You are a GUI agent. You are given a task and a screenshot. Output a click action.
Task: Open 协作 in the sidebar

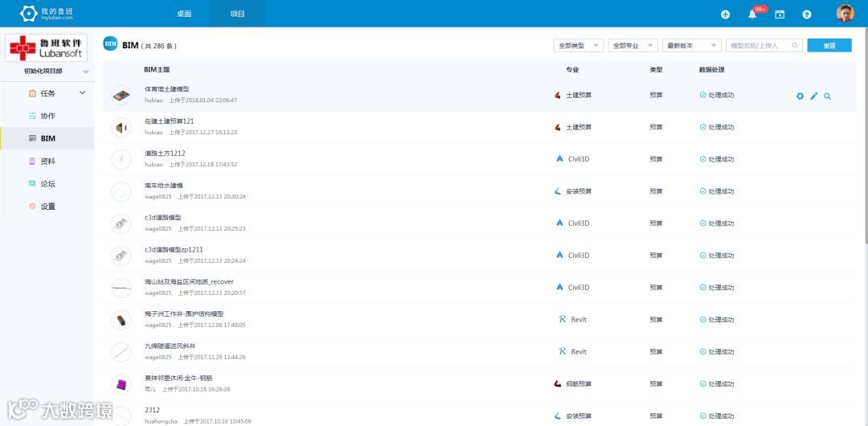click(47, 116)
